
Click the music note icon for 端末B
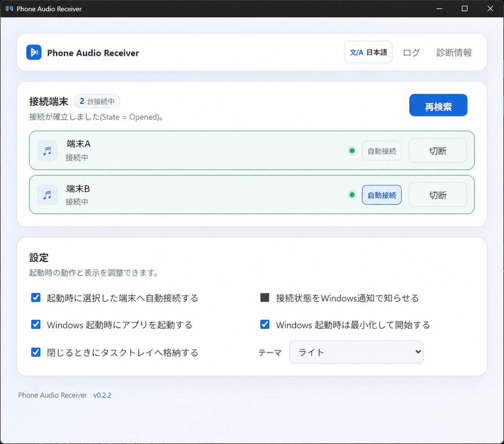point(47,195)
